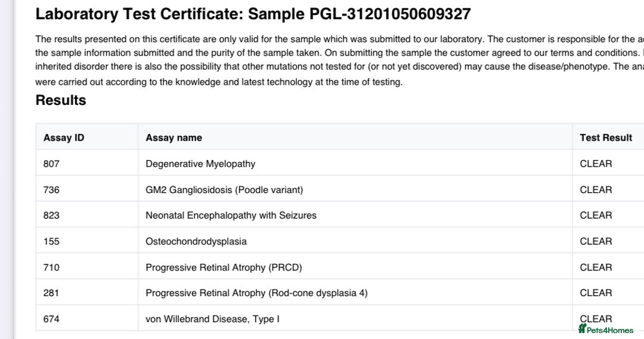This screenshot has width=644, height=339.
Task: Select the Osteochondrodysplasia assay name
Action: [196, 241]
